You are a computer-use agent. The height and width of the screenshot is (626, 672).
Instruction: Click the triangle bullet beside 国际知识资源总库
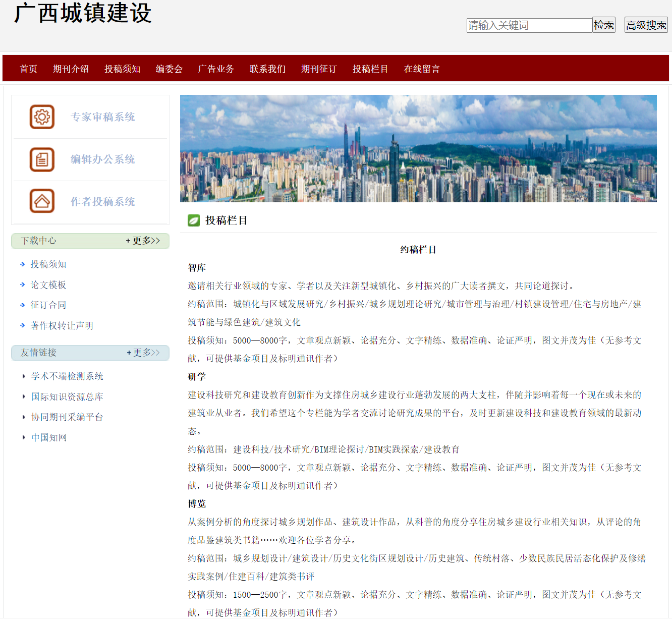point(24,397)
